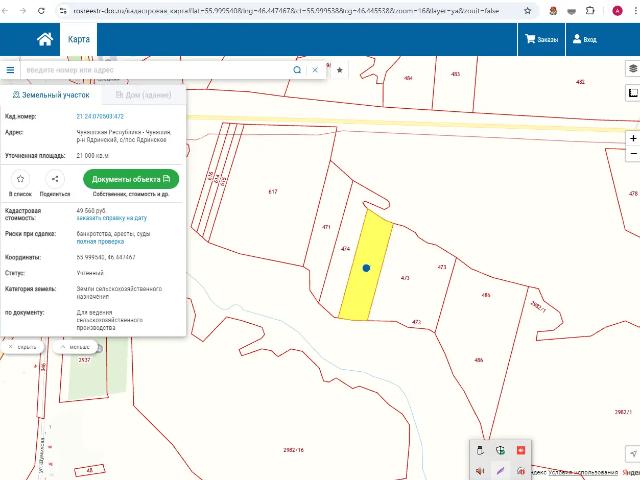The height and width of the screenshot is (480, 640).
Task: Click the safely remove USB hardware tray icon
Action: (x=480, y=450)
